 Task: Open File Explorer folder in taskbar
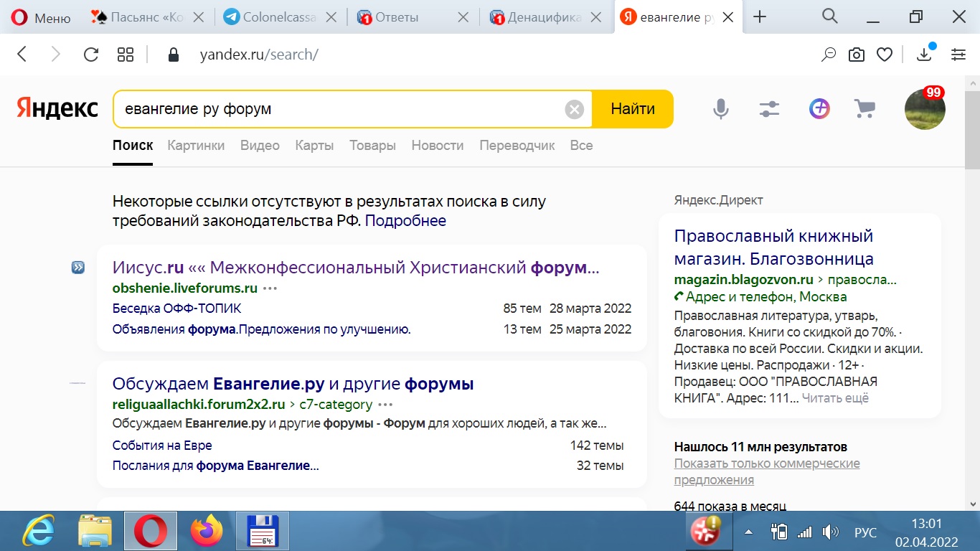(x=95, y=532)
